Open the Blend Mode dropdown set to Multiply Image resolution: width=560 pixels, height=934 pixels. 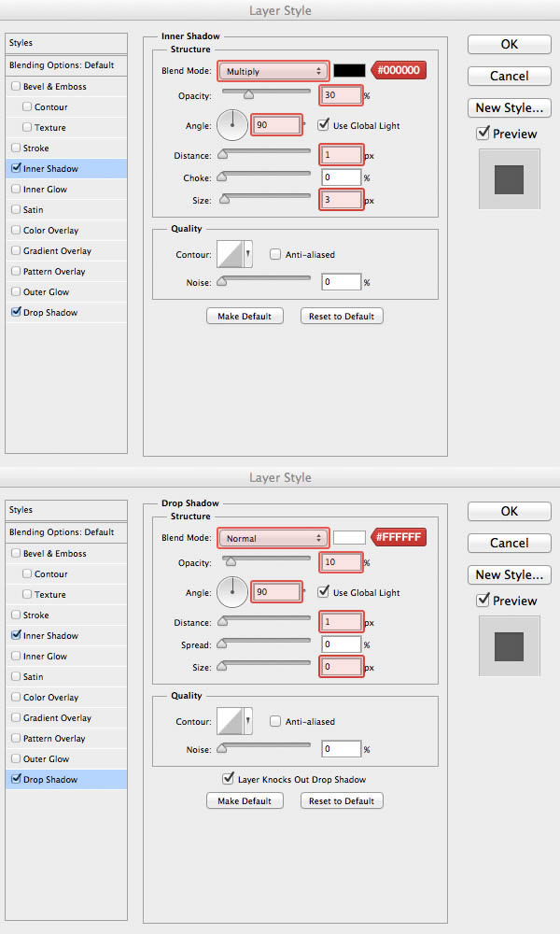(x=273, y=71)
